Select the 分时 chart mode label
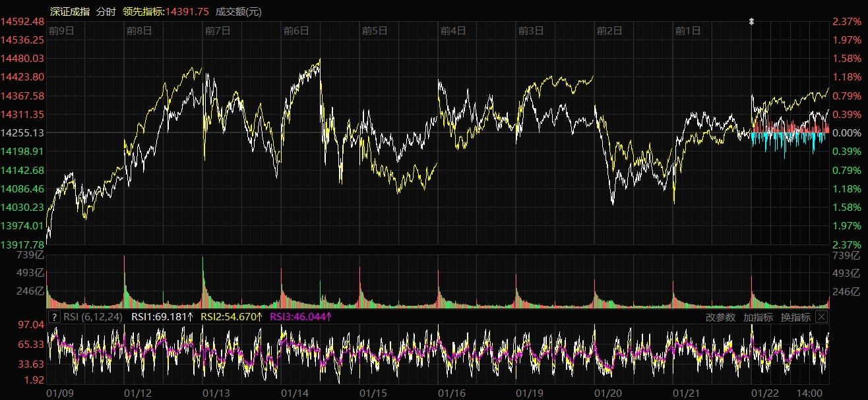Viewport: 868px width, 400px height. [x=105, y=11]
